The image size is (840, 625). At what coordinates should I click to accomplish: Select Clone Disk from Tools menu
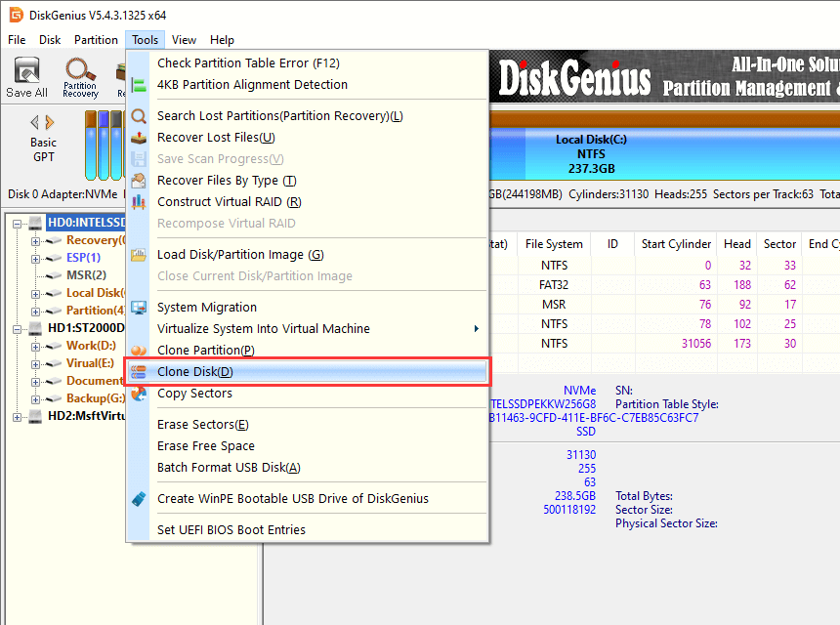(195, 372)
